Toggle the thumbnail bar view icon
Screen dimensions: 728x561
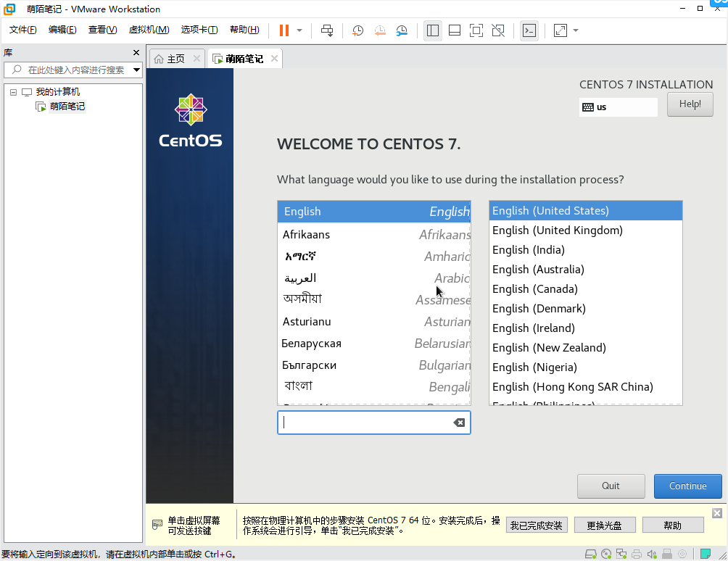click(455, 30)
